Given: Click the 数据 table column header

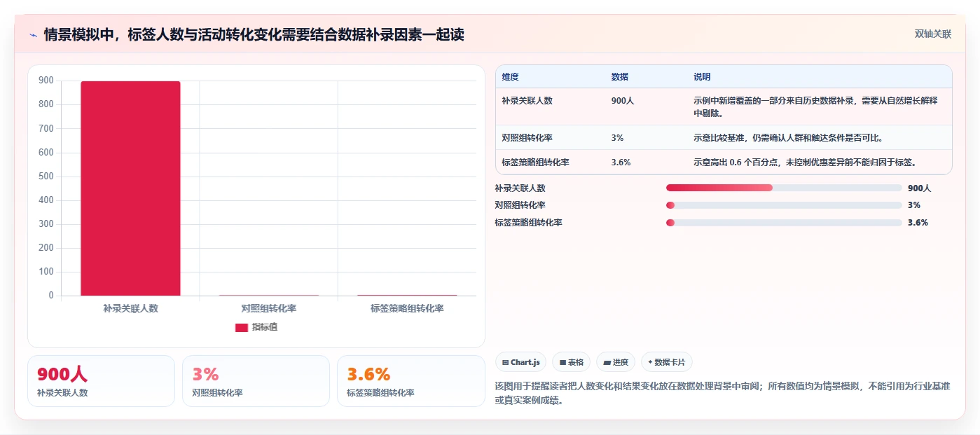Looking at the screenshot, I should coord(619,77).
